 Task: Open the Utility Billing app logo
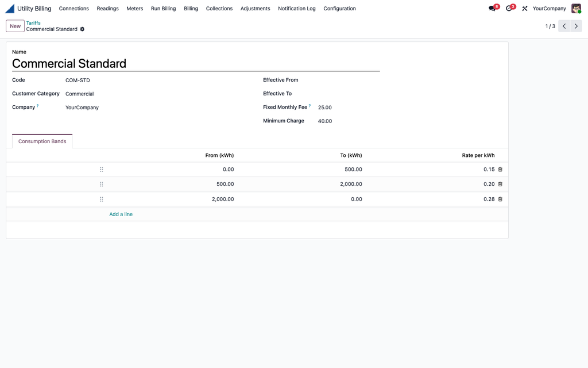point(10,8)
